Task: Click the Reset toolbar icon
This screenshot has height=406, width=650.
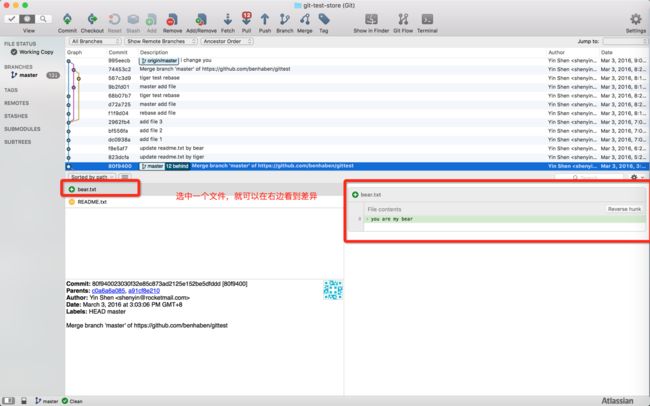Action: pyautogui.click(x=114, y=19)
